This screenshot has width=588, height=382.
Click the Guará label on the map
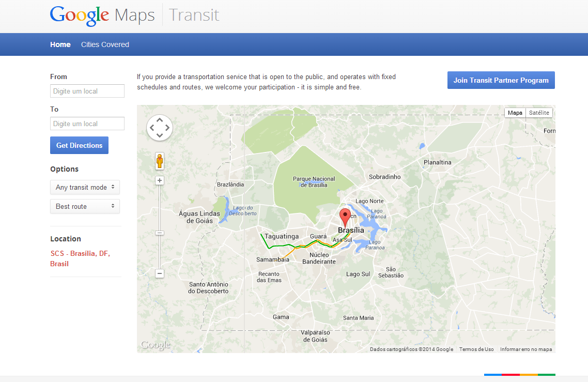(318, 236)
